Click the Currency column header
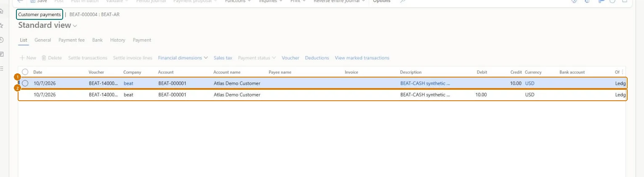Viewport: 644px width, 177px height. [533, 72]
